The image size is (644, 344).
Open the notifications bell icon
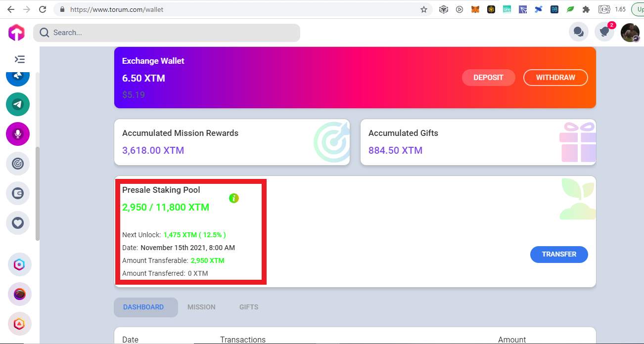coord(604,32)
